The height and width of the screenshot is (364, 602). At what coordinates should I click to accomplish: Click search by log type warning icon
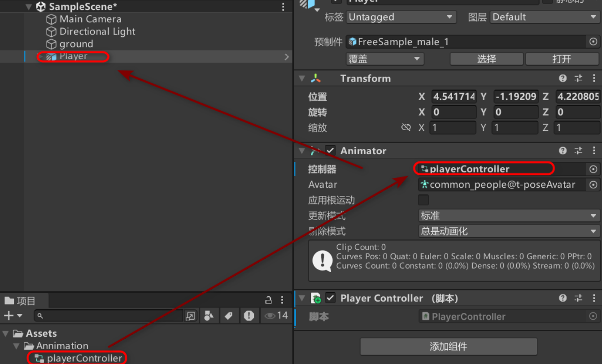point(249,316)
